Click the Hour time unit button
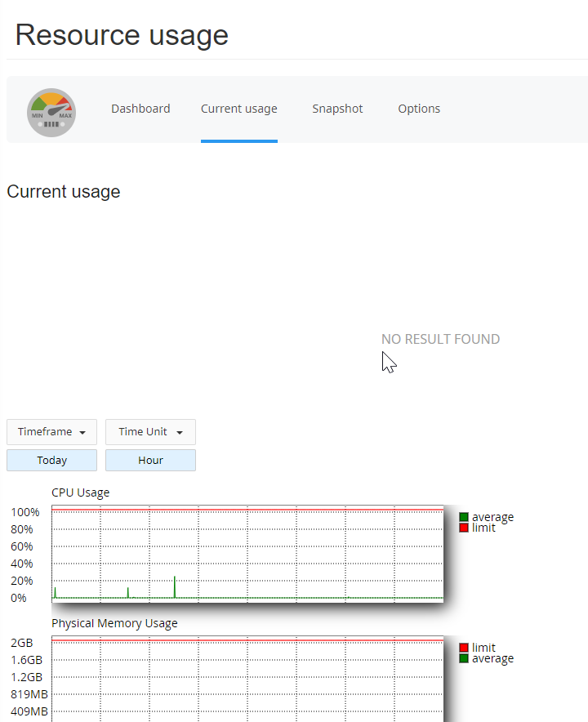 (x=150, y=461)
